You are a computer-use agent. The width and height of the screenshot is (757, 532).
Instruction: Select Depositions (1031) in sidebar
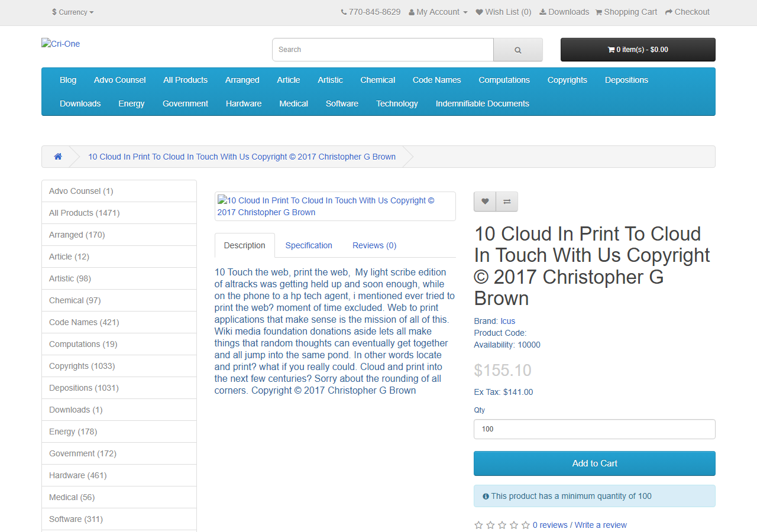click(x=119, y=388)
